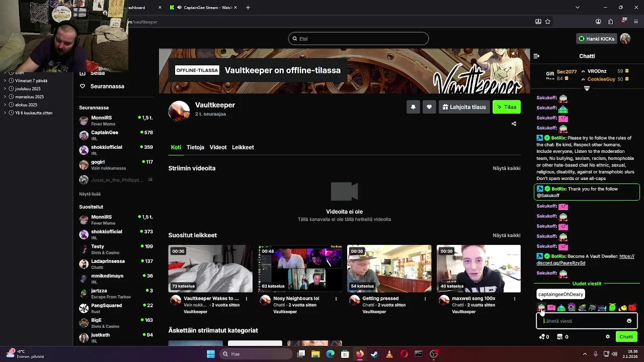Viewport: 644px width, 362px height.
Task: Select the Koti tab
Action: (176, 147)
